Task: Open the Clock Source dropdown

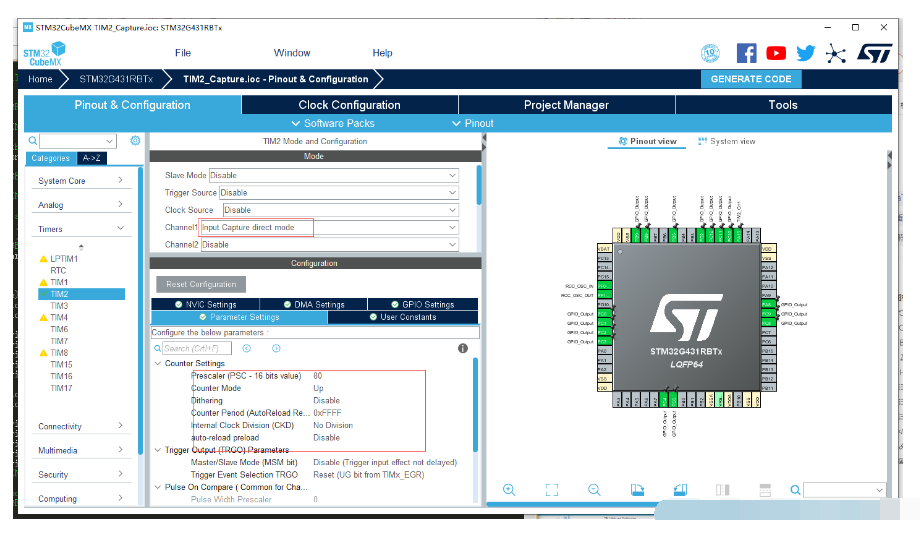Action: coord(341,210)
